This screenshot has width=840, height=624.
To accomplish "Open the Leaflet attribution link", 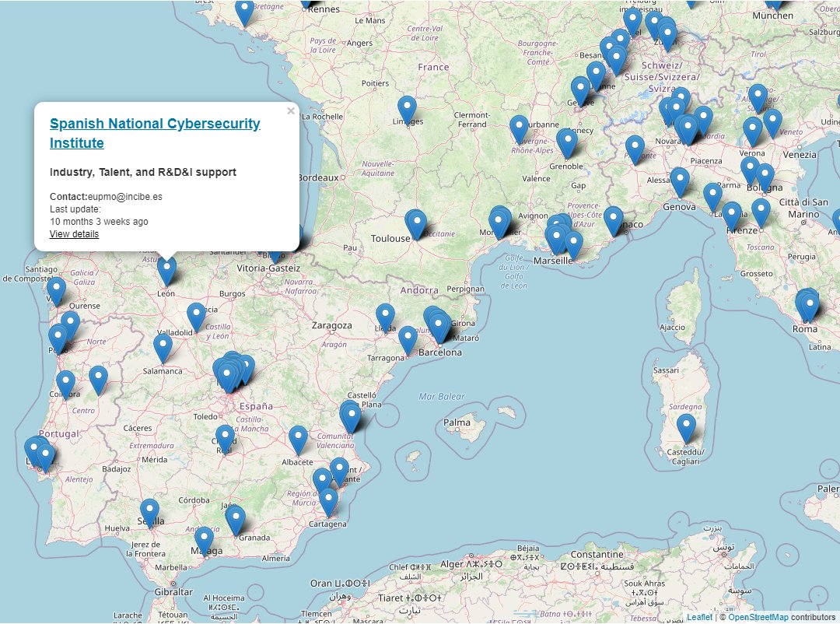I will tap(700, 617).
